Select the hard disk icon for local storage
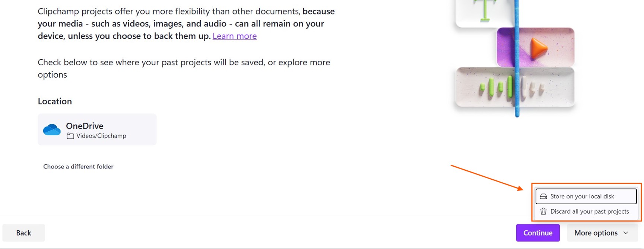Screen dimensions: 644x249 point(543,196)
